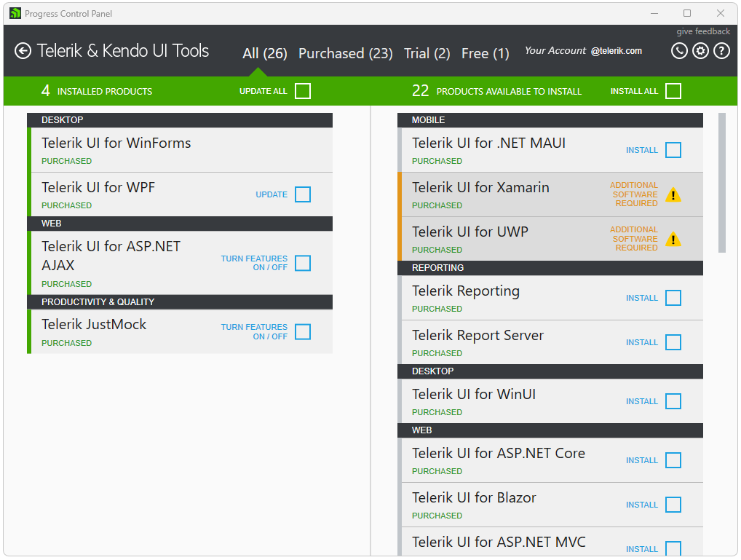Open the settings gear icon
The width and height of the screenshot is (741, 560).
pyautogui.click(x=700, y=51)
